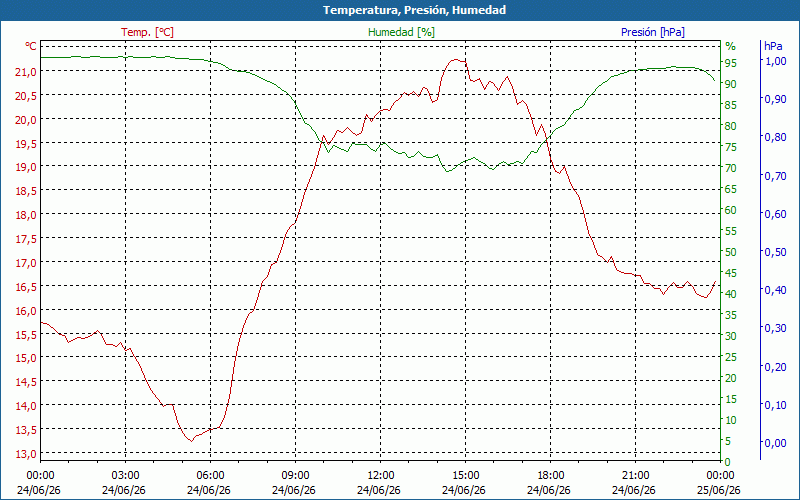
Task: Click the blue 0,50 tick on pressure axis
Action: click(775, 252)
